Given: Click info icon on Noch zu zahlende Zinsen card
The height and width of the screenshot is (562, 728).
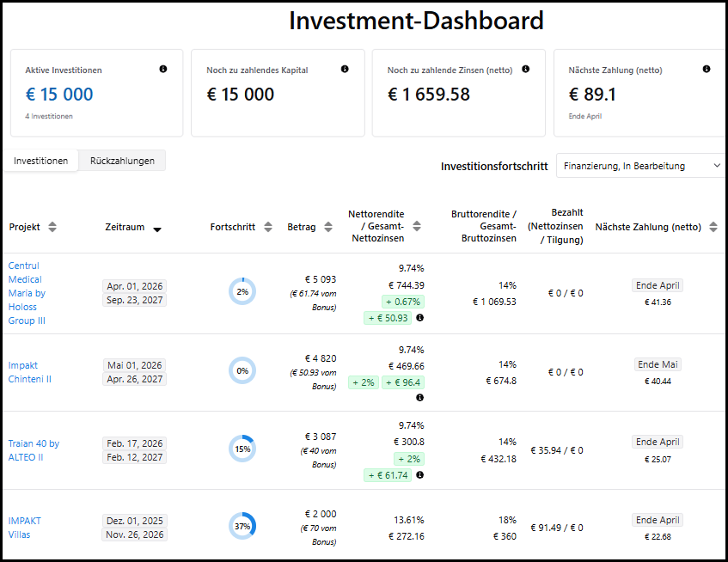Looking at the screenshot, I should click(525, 70).
